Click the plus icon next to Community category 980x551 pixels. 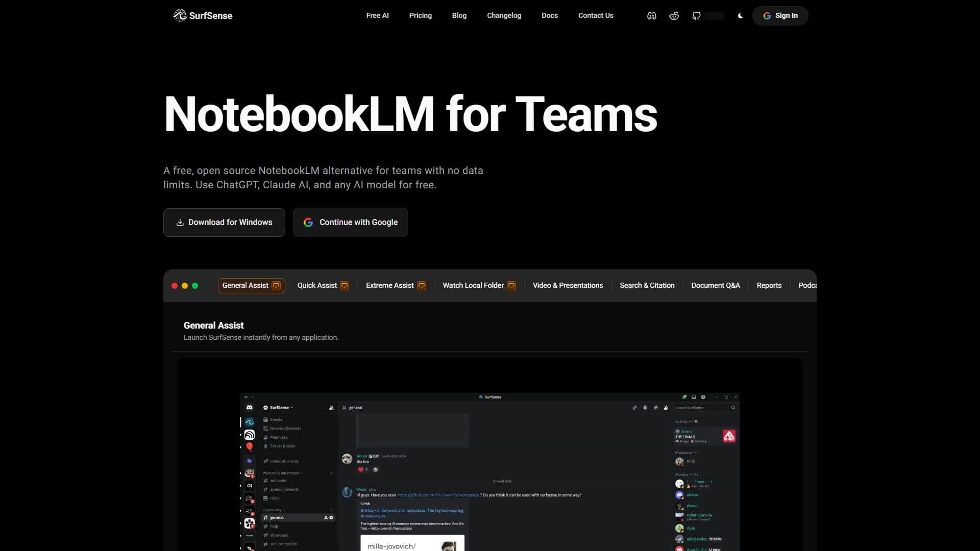(x=331, y=510)
